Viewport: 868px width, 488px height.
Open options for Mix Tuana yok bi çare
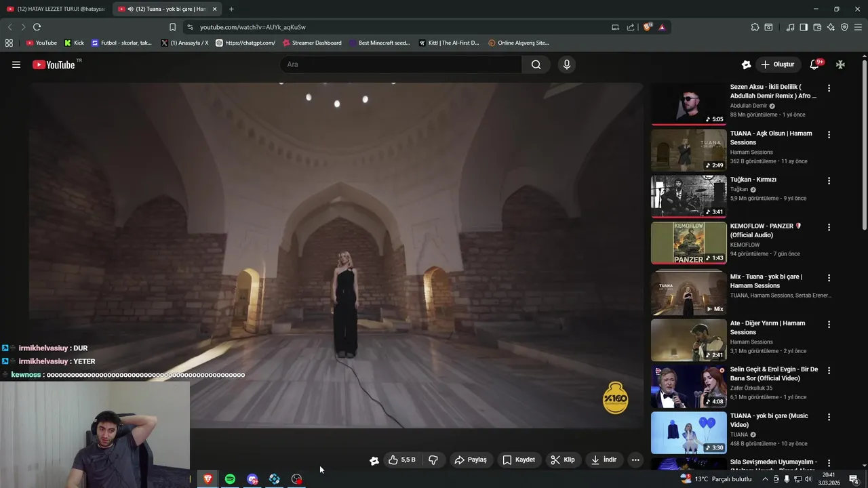click(x=829, y=278)
